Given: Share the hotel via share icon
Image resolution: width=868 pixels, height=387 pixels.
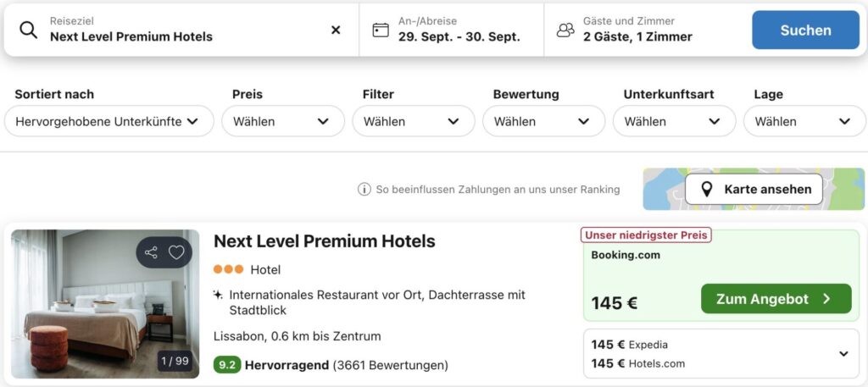Looking at the screenshot, I should tap(151, 252).
